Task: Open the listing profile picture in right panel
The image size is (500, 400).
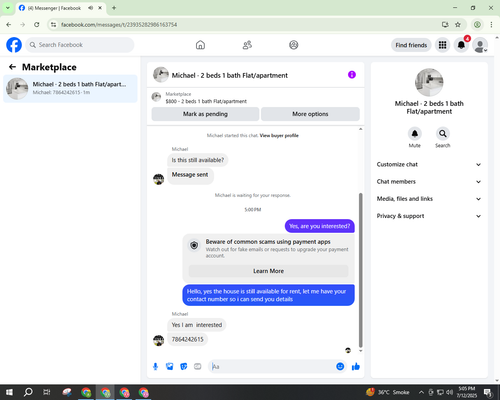Action: click(429, 82)
